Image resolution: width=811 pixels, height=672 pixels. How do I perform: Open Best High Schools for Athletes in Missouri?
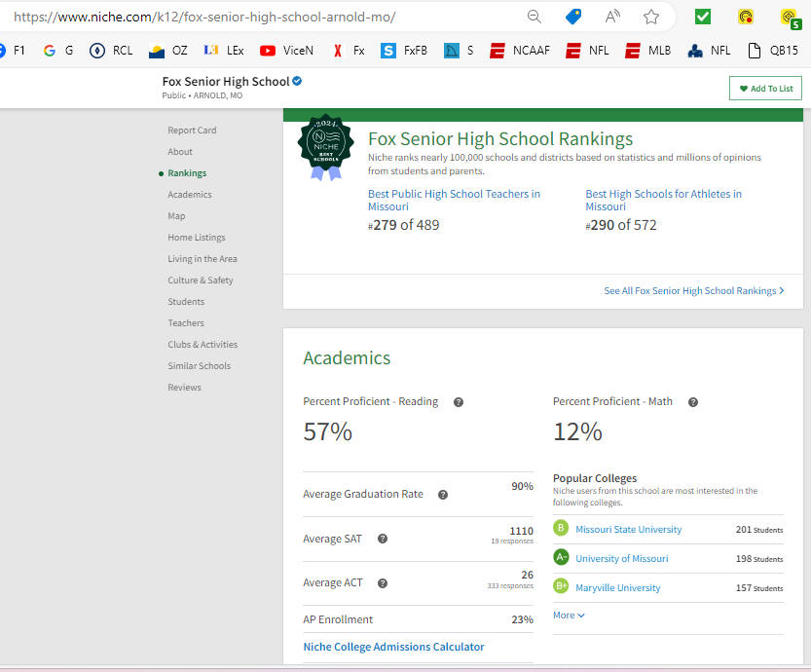(663, 201)
